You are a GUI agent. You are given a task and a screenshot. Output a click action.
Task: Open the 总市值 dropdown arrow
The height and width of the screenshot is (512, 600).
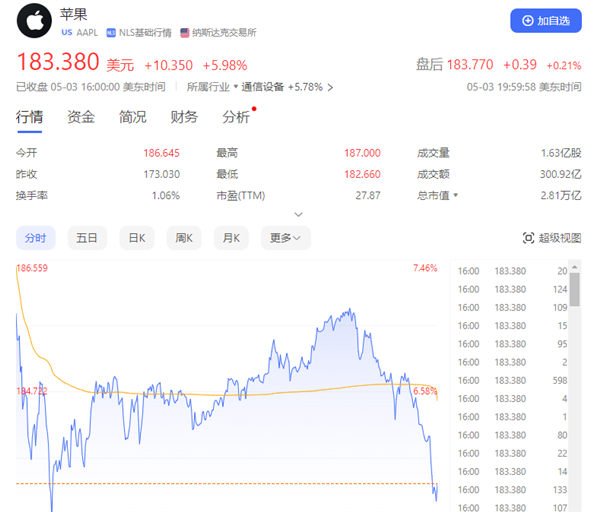coord(456,196)
